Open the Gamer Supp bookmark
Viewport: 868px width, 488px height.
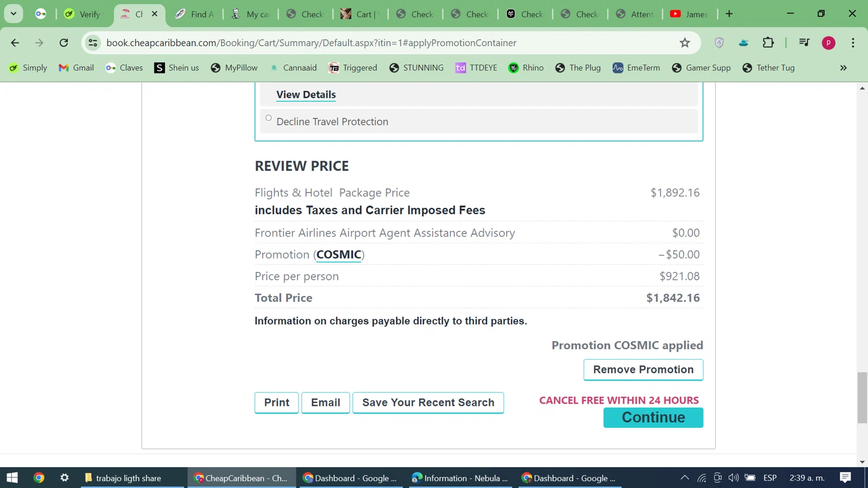click(x=701, y=68)
